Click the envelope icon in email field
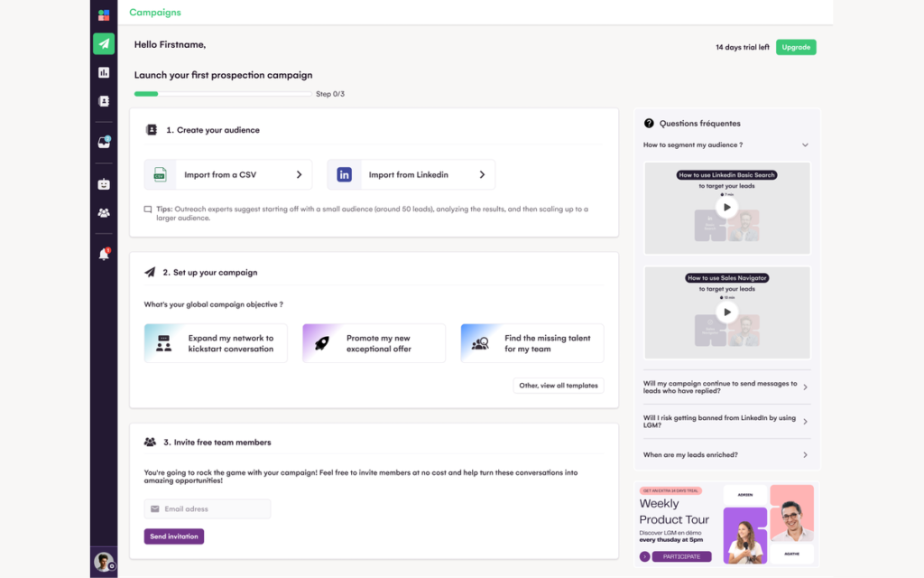924x578 pixels. [155, 509]
